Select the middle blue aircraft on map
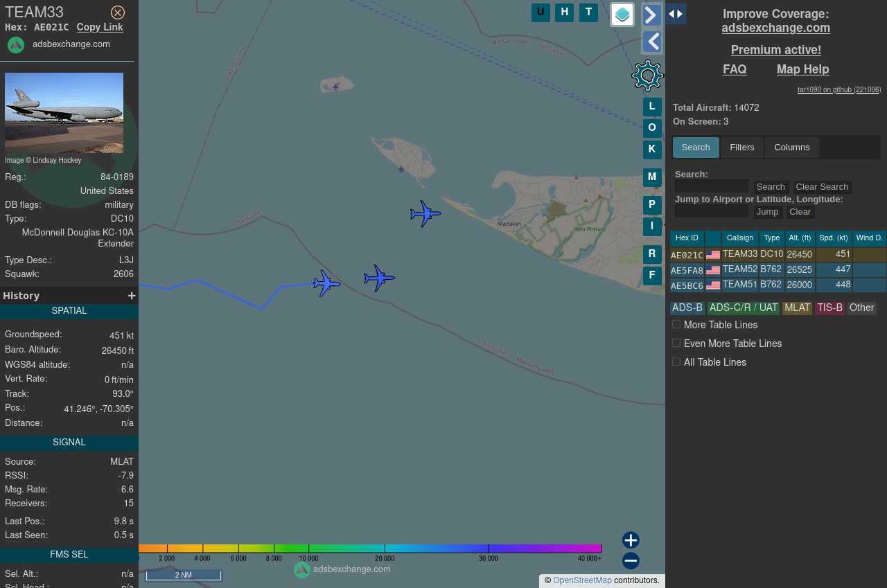This screenshot has width=887, height=588. (x=379, y=278)
